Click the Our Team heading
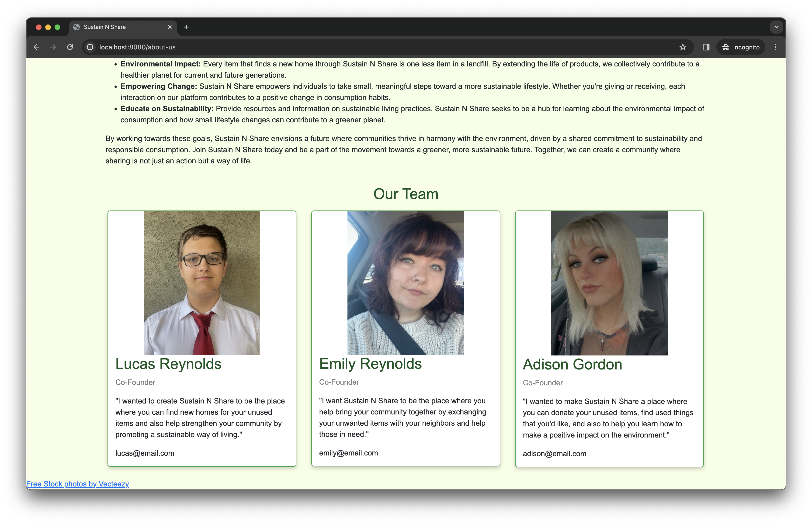This screenshot has height=524, width=812. pyautogui.click(x=406, y=194)
